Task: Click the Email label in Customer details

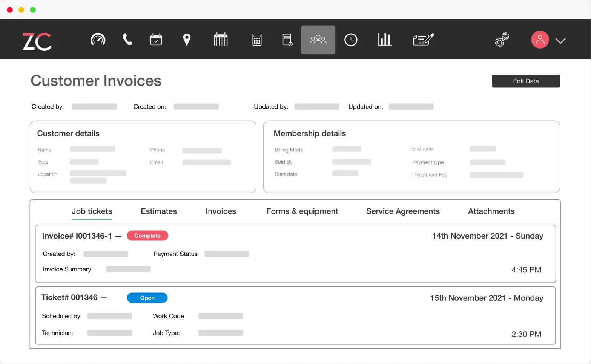Action: [x=157, y=162]
